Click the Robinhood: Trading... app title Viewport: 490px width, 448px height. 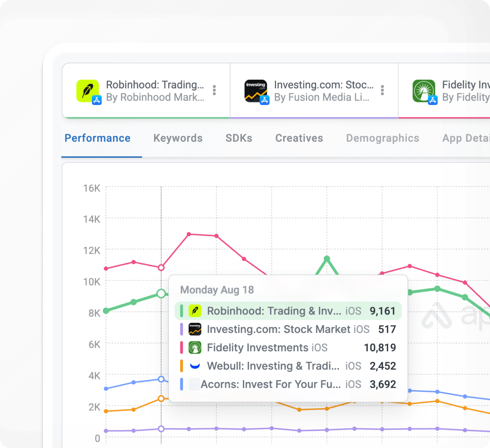[155, 85]
